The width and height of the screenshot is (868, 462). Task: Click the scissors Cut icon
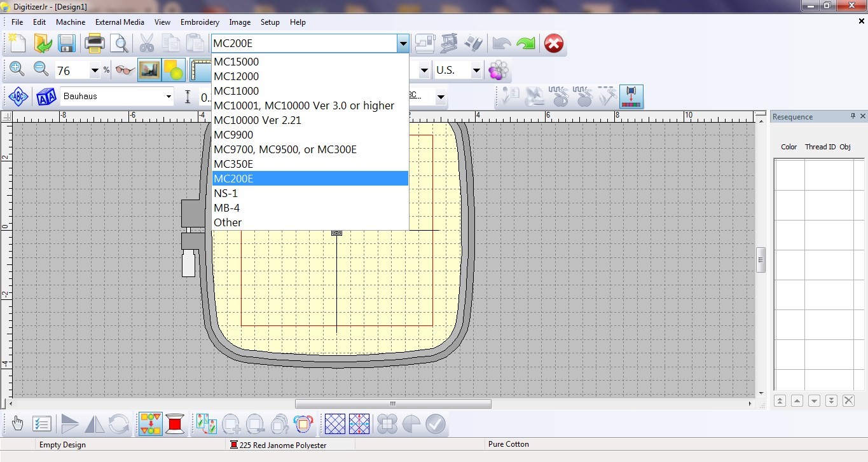[x=146, y=43]
